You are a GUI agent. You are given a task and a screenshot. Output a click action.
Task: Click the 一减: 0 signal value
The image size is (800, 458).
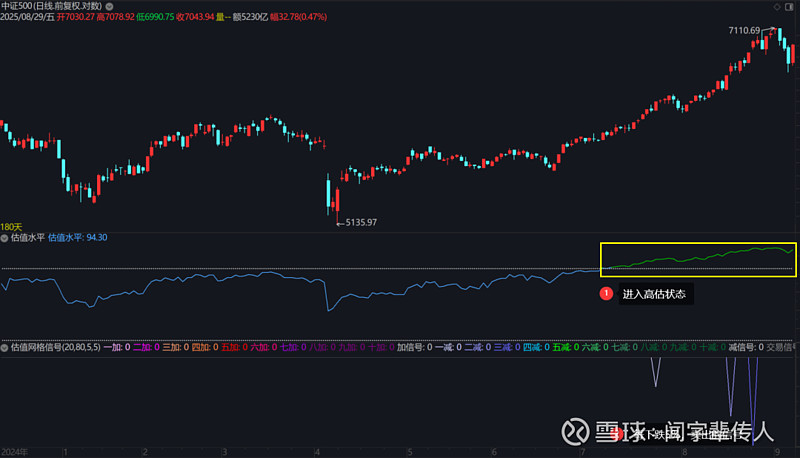tap(448, 347)
